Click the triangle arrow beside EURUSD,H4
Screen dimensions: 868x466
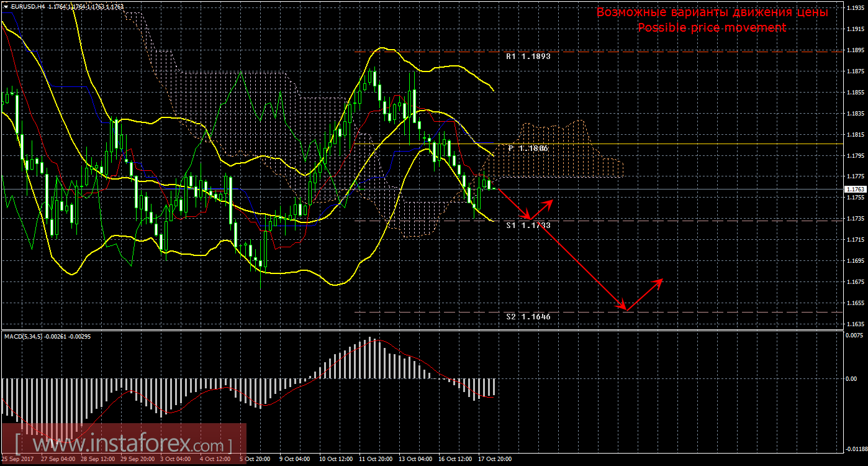6,6
